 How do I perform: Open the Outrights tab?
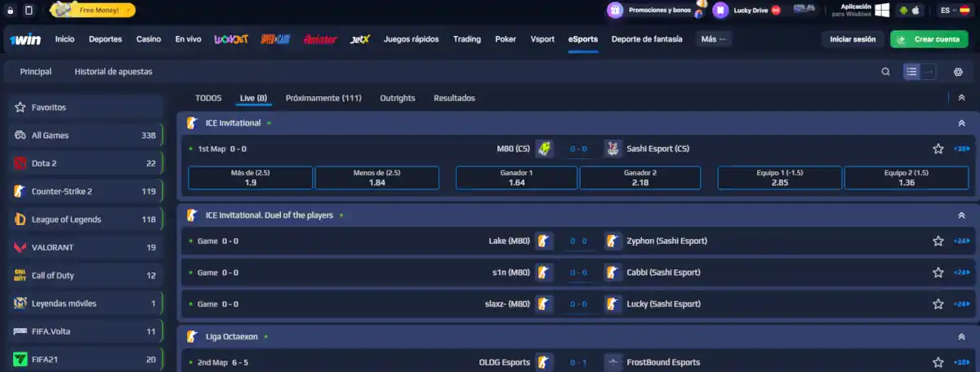click(398, 98)
